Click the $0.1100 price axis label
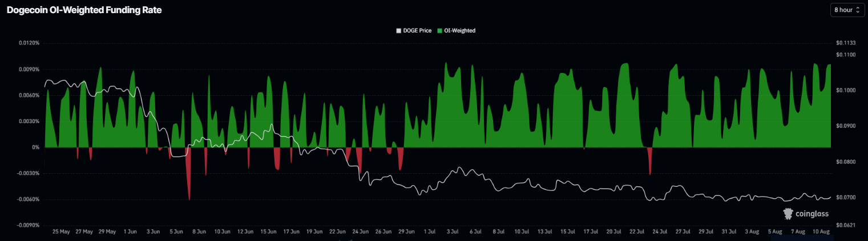The height and width of the screenshot is (241, 868). [846, 55]
